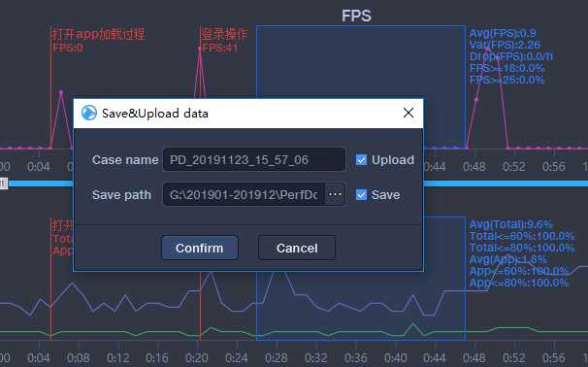Open the save path browse (...) button
The width and height of the screenshot is (588, 367).
pos(335,194)
